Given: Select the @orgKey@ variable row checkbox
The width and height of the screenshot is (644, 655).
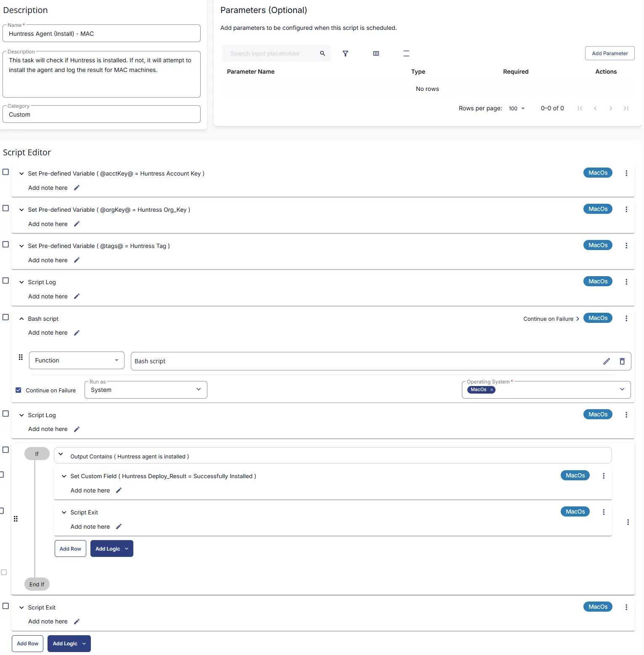Looking at the screenshot, I should 6,208.
